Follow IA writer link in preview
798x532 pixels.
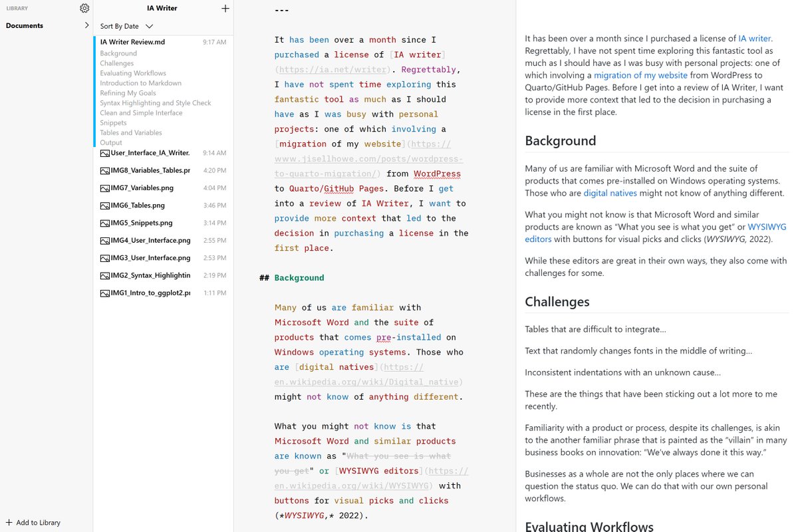755,39
